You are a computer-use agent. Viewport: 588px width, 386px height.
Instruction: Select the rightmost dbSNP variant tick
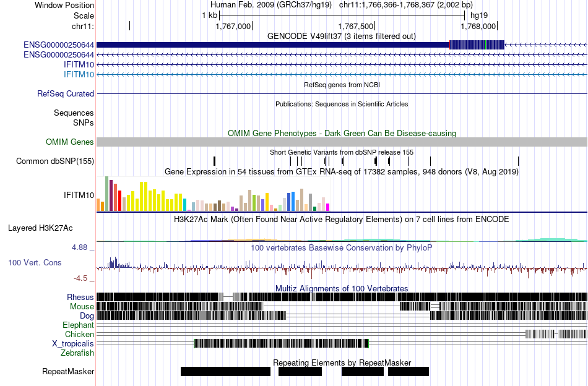coord(518,161)
